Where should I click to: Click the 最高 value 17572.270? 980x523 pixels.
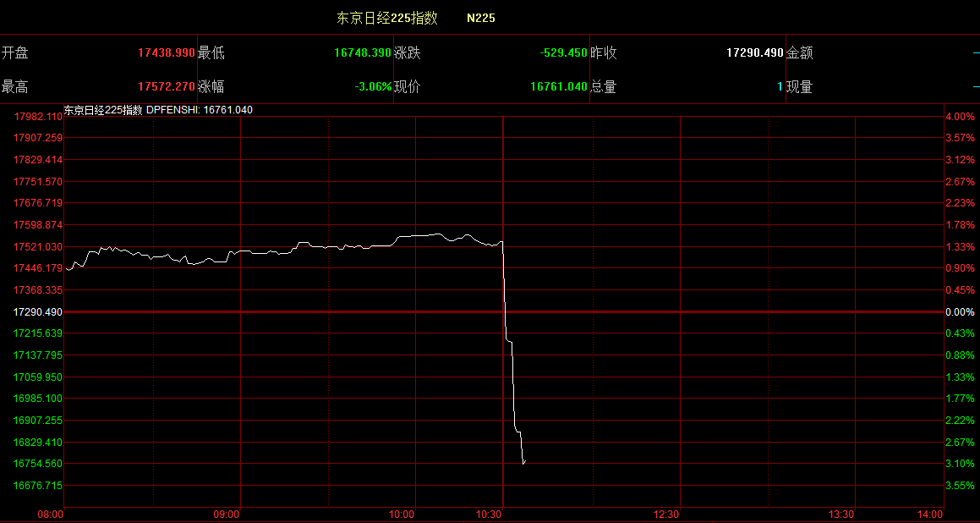click(166, 86)
